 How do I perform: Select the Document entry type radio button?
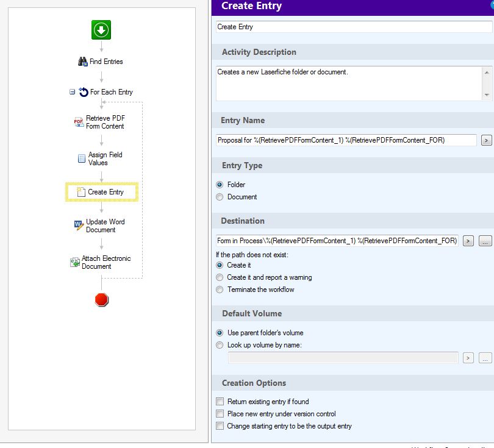point(220,197)
